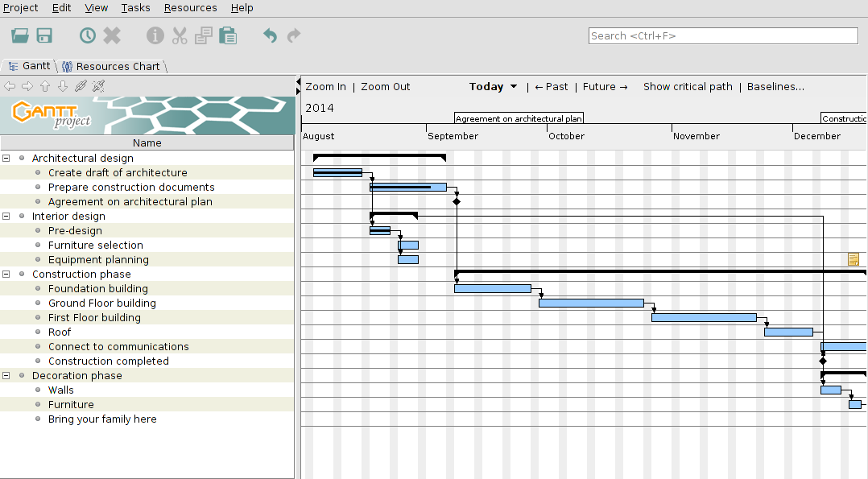Select the Foundation building task

[98, 288]
